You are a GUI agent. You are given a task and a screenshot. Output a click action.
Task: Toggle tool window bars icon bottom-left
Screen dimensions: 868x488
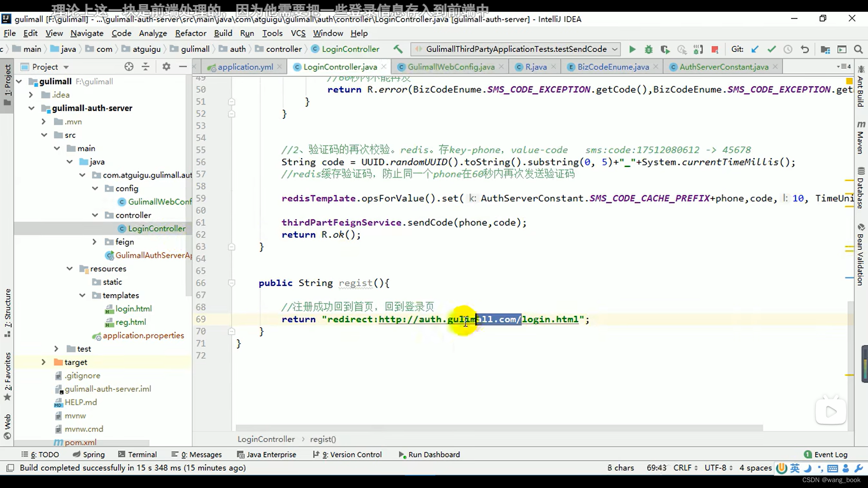(10, 468)
